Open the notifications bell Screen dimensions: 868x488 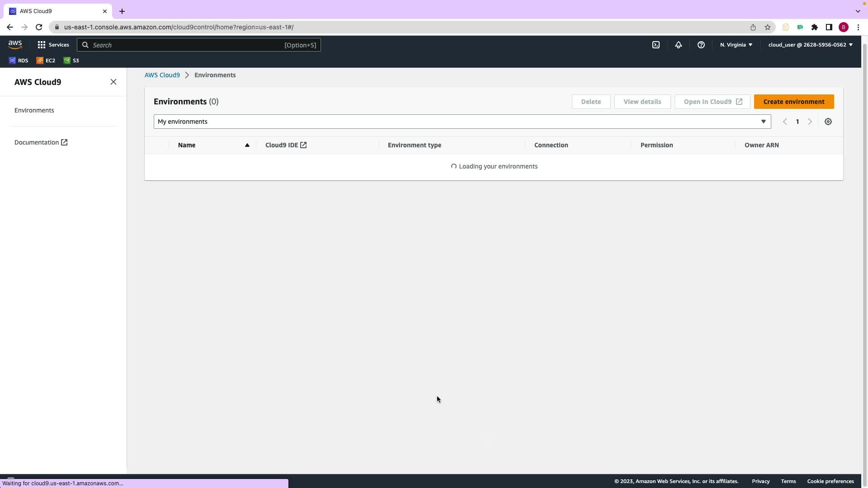point(678,45)
